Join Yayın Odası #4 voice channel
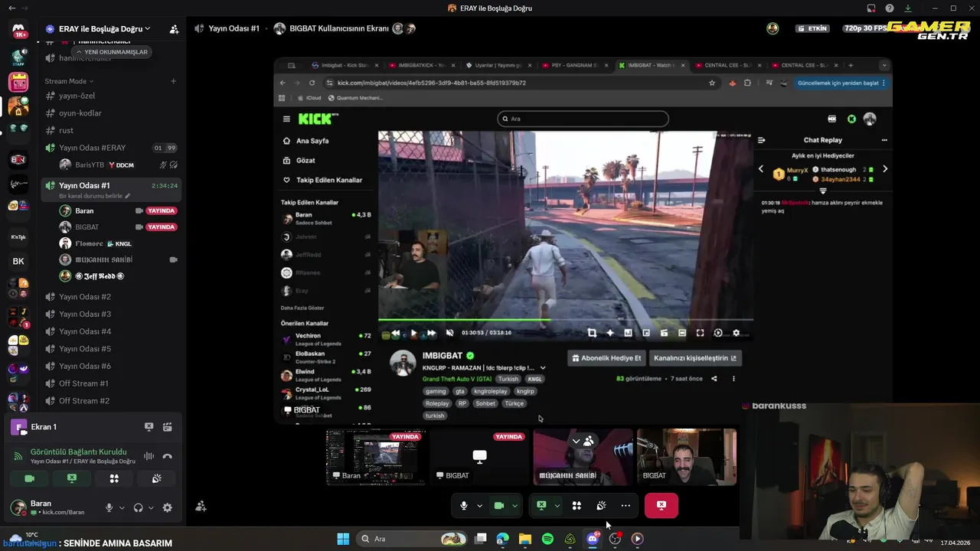The image size is (980, 551). (x=111, y=331)
